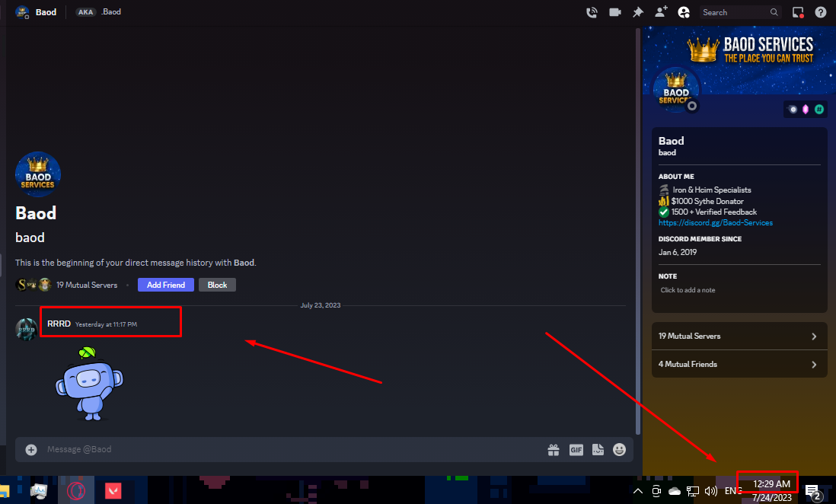Expand 19 Mutual Servers in profile panel
836x504 pixels.
739,336
